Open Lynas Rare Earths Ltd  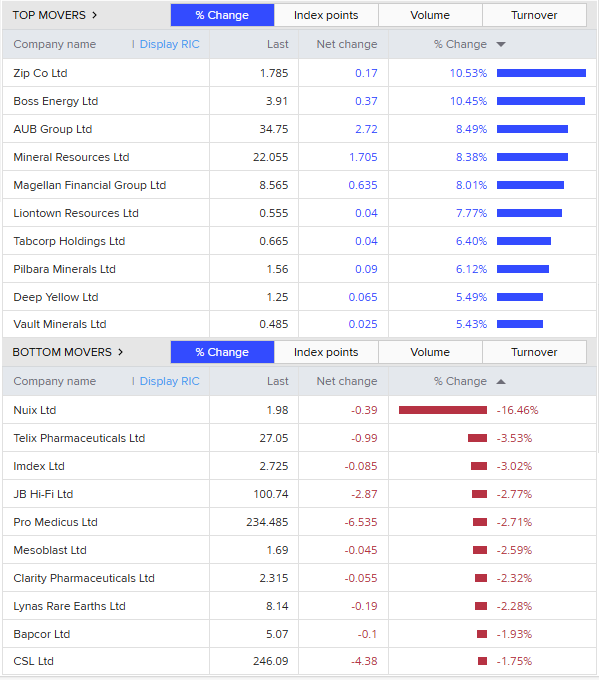click(x=69, y=606)
